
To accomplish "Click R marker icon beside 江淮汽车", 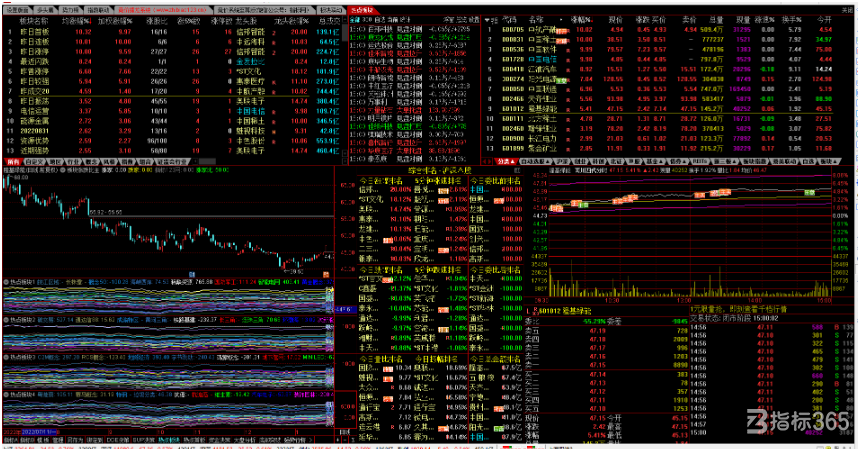I will click(568, 70).
